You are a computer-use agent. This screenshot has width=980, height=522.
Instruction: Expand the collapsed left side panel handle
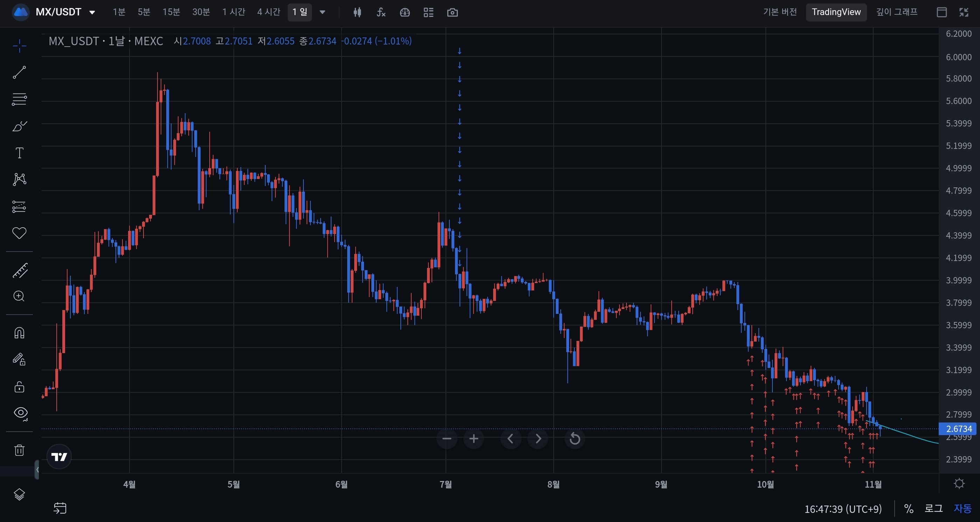click(x=37, y=470)
